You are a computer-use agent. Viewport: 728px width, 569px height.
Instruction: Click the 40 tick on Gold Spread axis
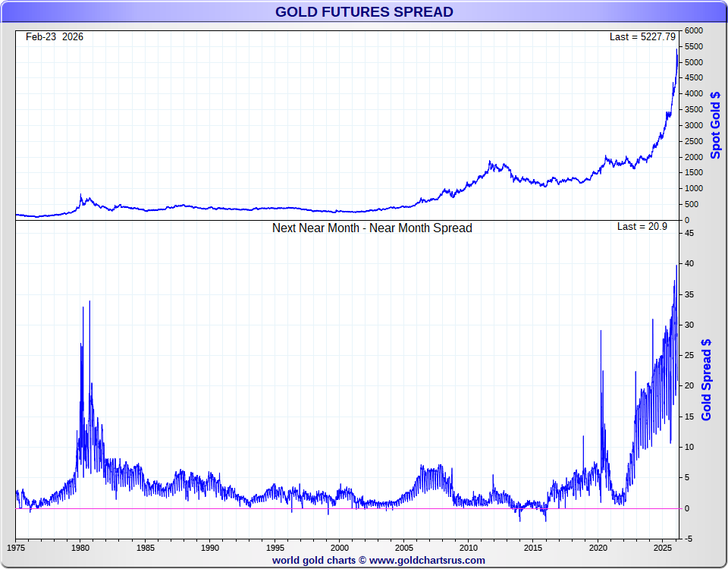pos(689,264)
